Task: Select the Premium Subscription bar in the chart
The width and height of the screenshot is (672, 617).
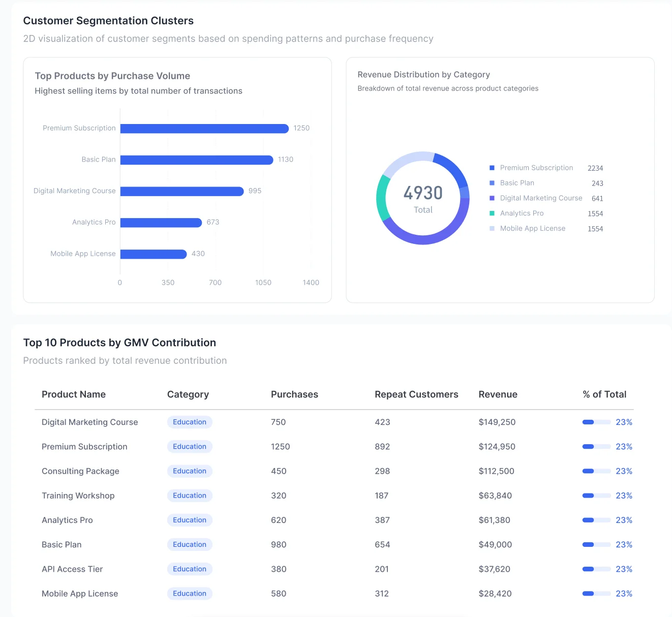Action: coord(203,128)
